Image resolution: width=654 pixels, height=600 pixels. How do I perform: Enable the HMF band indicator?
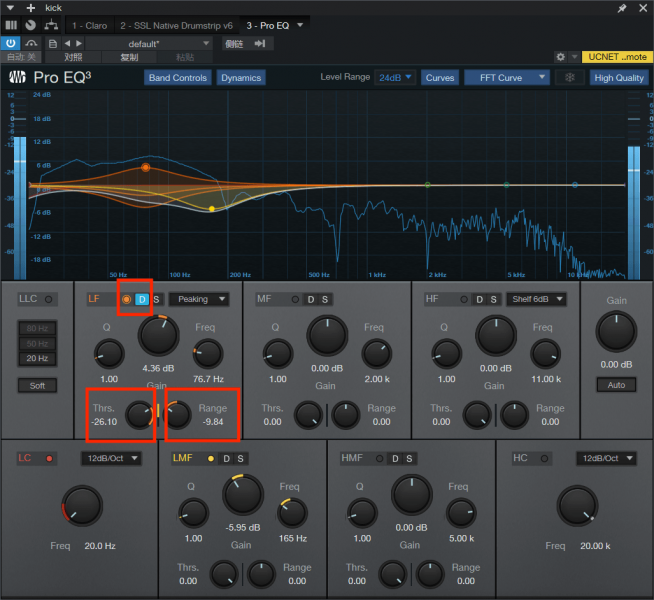380,459
